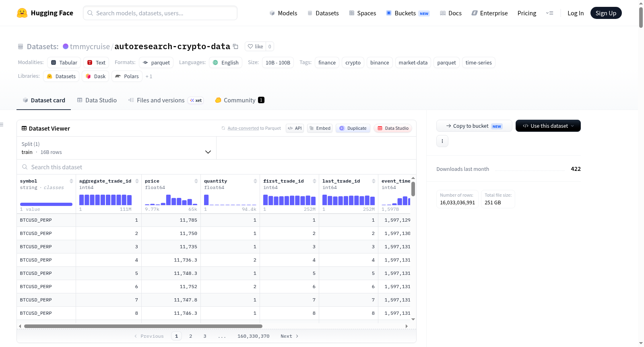Sort by aggregate_trade_id column arrows
Image resolution: width=644 pixels, height=347 pixels.
pos(137,181)
